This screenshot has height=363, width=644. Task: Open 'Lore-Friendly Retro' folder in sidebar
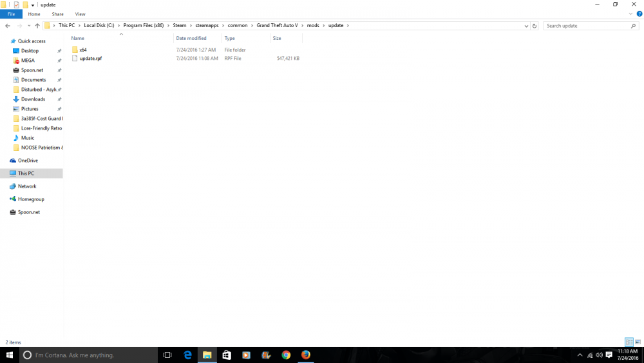(41, 128)
